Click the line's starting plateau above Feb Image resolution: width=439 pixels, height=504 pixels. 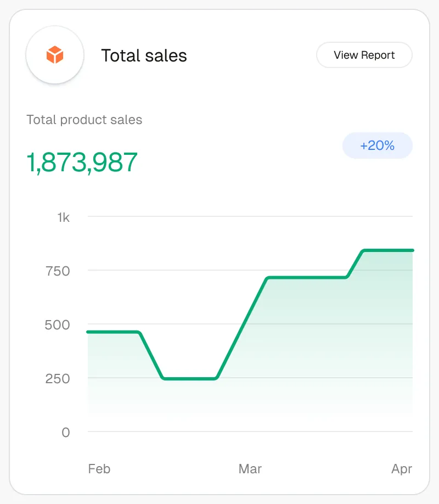tap(114, 332)
